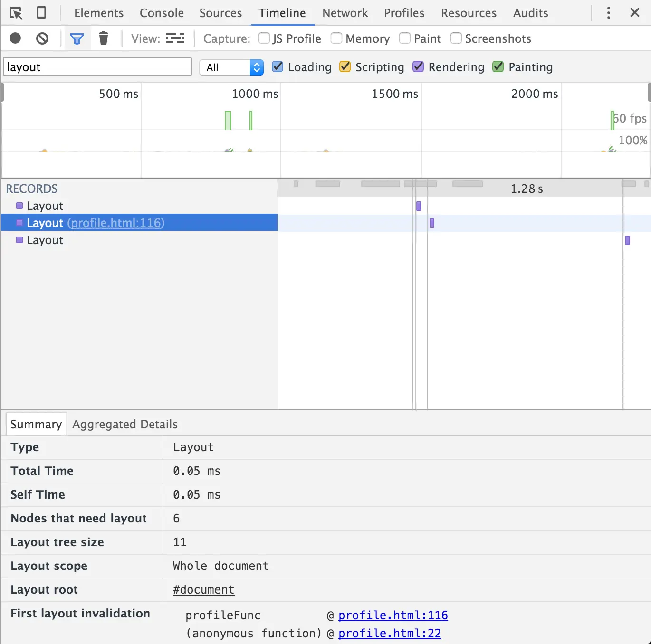Viewport: 651px width, 644px height.
Task: Switch view mode using the bars icon
Action: tap(175, 38)
